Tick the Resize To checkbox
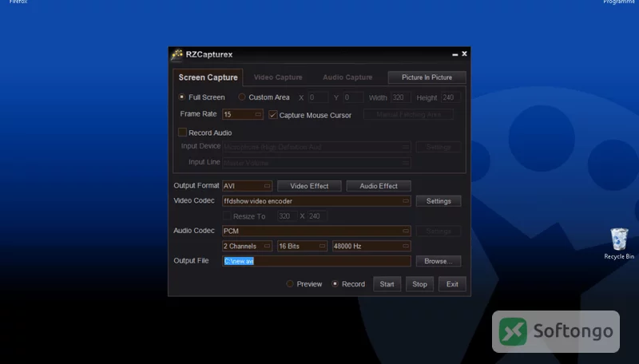This screenshot has width=639, height=364. 227,216
